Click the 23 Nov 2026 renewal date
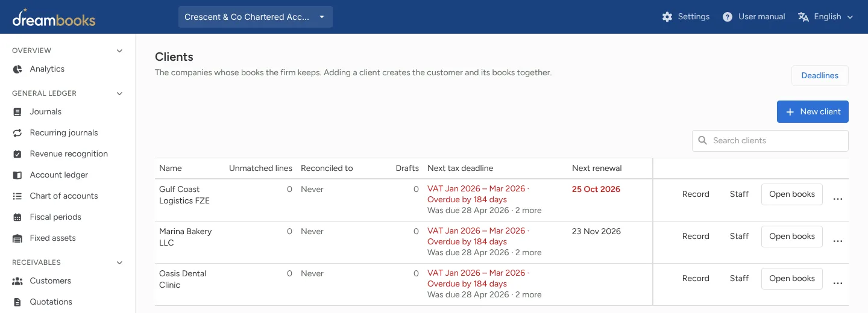The height and width of the screenshot is (313, 868). (x=596, y=231)
